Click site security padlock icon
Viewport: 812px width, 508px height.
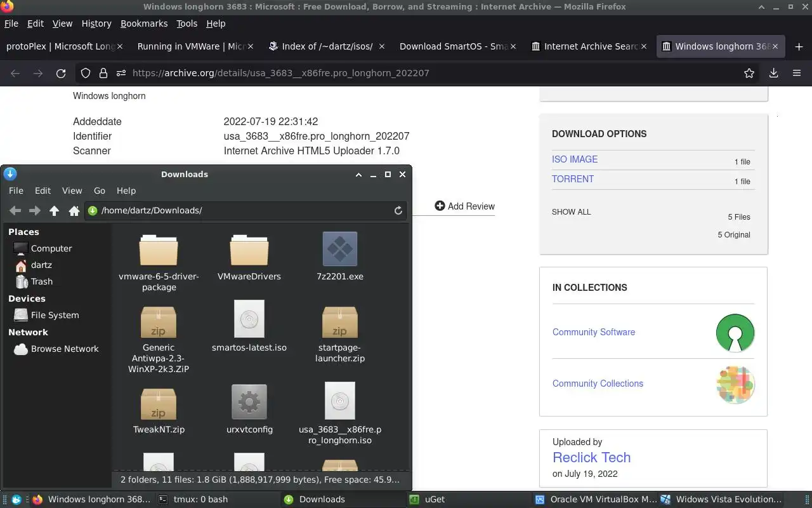103,73
